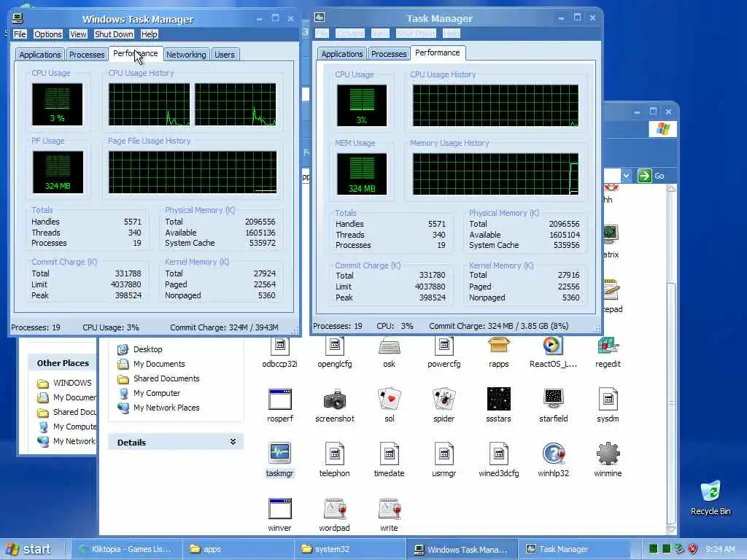Open the regedit icon

[x=608, y=346]
